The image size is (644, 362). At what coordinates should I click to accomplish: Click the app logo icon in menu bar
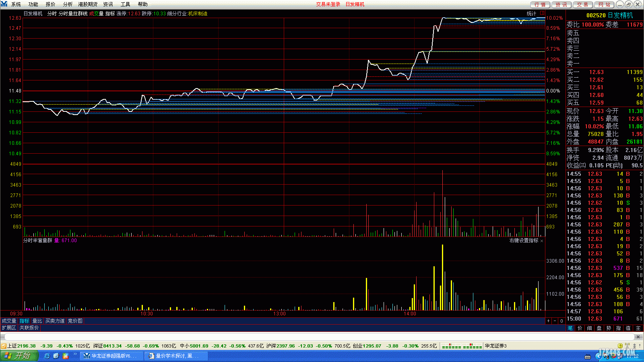tap(4, 4)
